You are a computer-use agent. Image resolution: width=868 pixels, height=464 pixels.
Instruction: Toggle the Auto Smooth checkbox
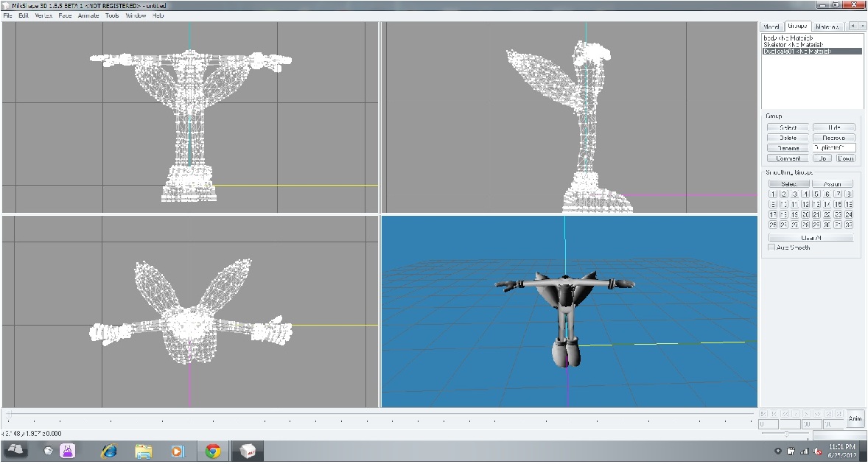pyautogui.click(x=772, y=247)
